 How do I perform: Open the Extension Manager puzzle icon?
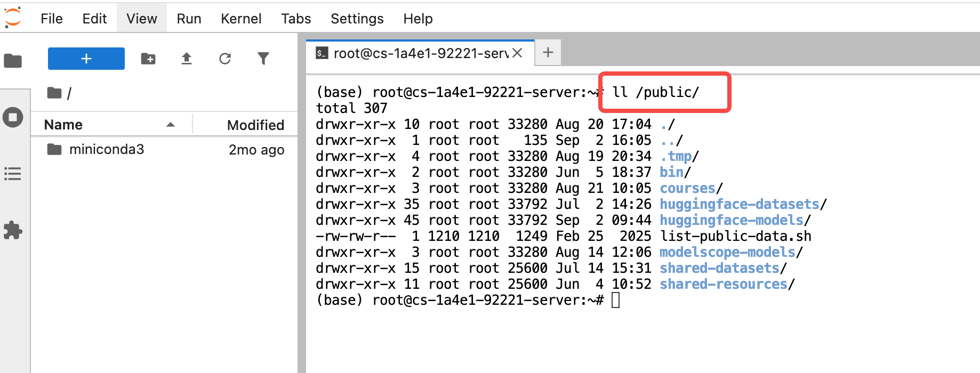coord(13,230)
